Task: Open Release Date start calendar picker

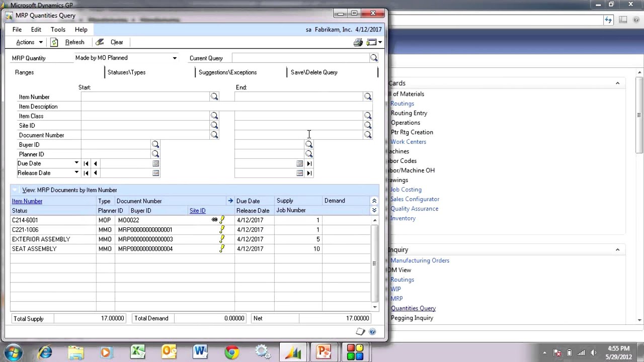Action: pos(156,173)
